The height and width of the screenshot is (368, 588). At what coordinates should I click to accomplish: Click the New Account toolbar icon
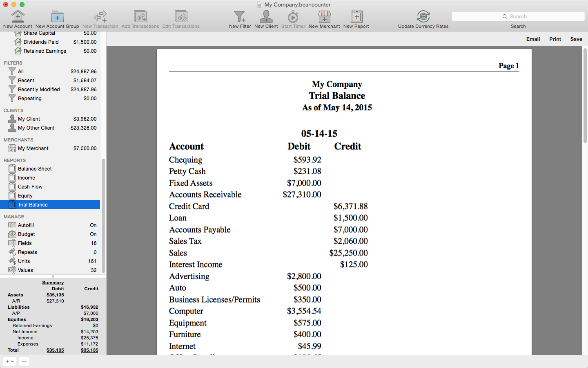(18, 16)
